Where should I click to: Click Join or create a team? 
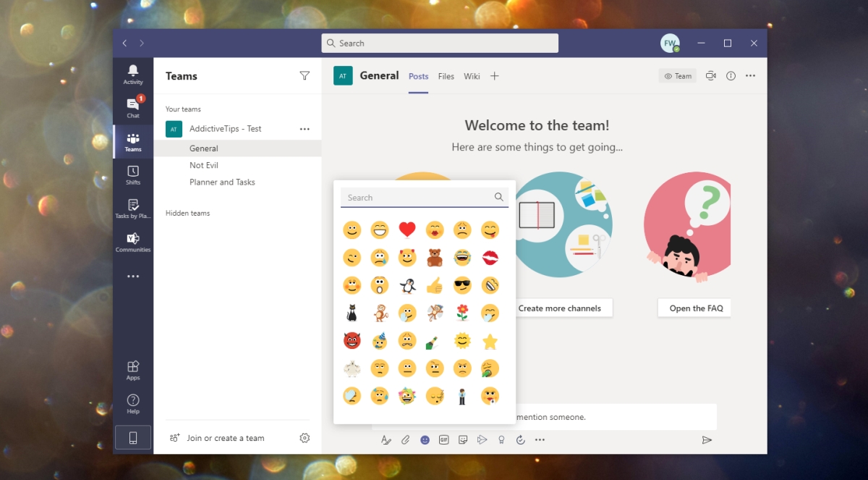pyautogui.click(x=216, y=438)
